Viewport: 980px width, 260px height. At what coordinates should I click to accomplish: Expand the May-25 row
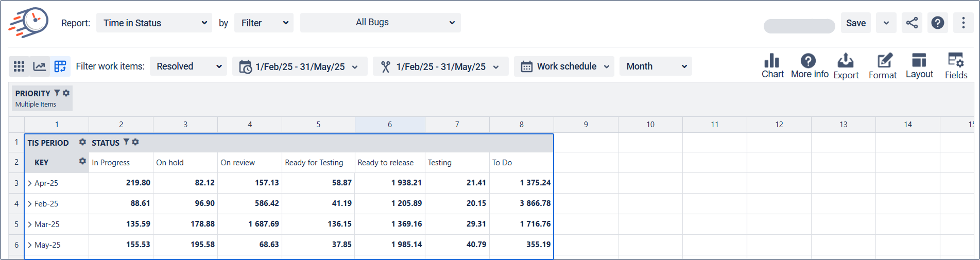pyautogui.click(x=30, y=245)
